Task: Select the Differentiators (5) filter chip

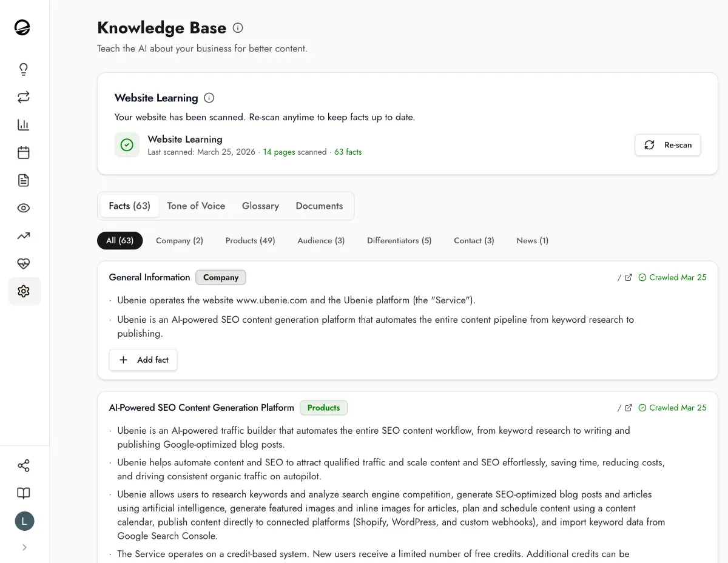Action: point(399,241)
